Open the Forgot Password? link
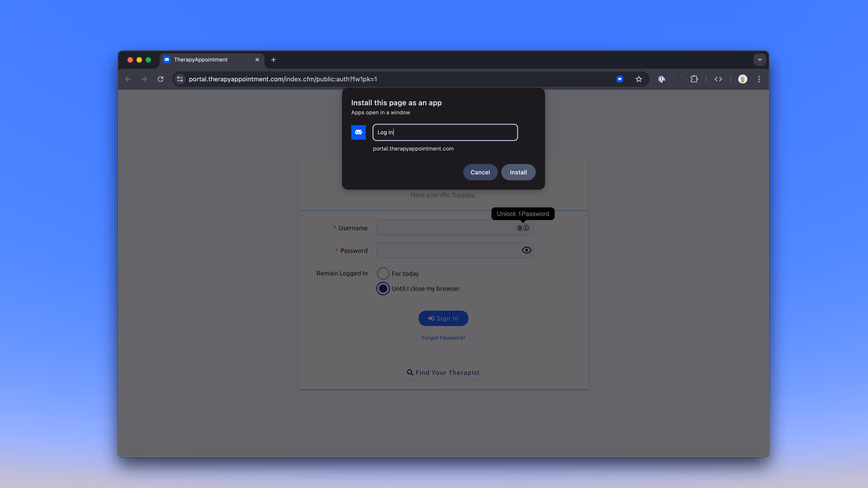Screen dimensions: 868x488 [x=443, y=338]
